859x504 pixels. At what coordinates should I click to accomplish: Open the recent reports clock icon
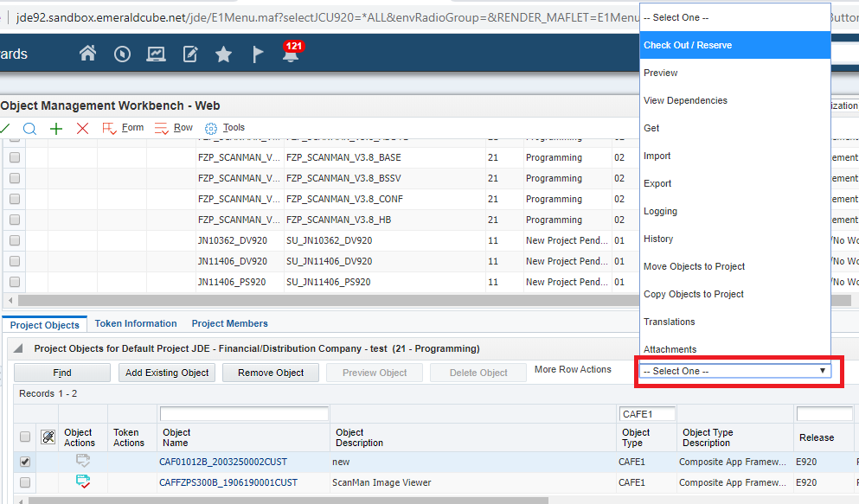point(122,54)
